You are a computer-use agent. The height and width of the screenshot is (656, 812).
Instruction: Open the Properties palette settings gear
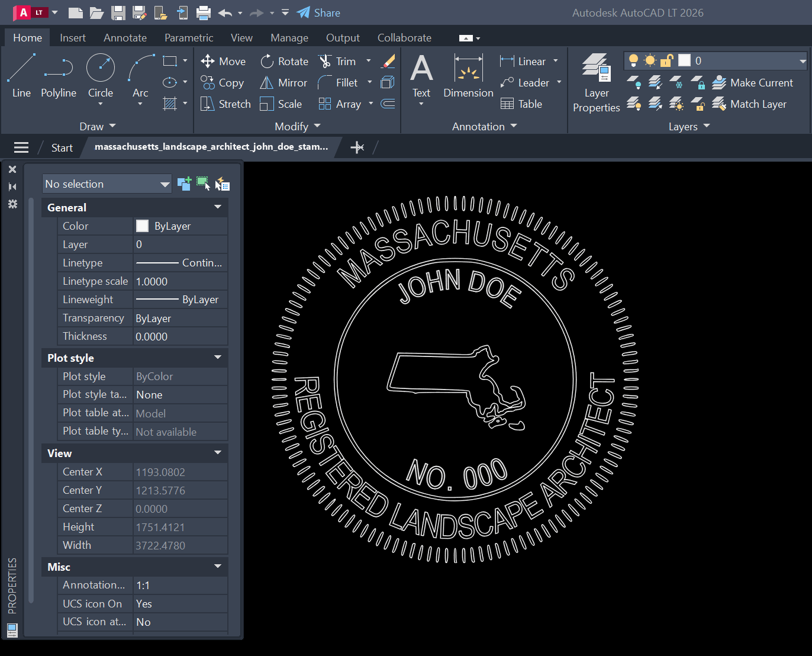pos(12,204)
